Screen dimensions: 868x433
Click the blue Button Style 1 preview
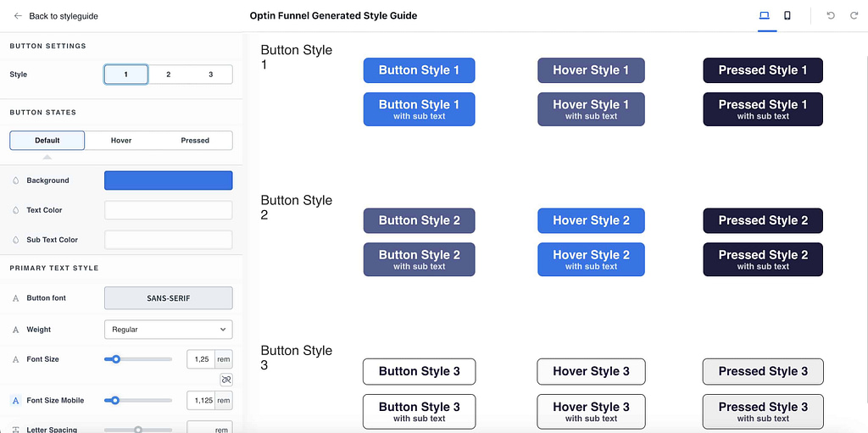pyautogui.click(x=419, y=70)
